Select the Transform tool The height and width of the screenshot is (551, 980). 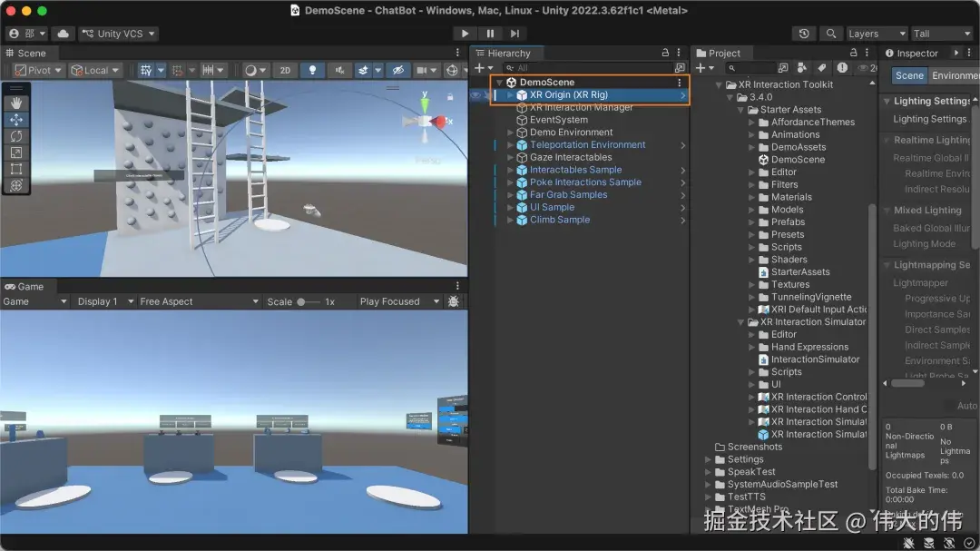click(16, 185)
